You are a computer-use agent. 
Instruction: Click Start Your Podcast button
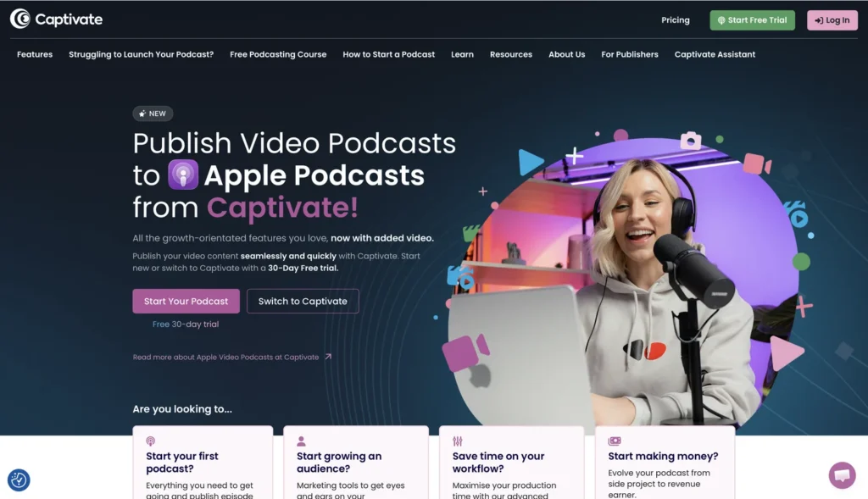(x=186, y=301)
